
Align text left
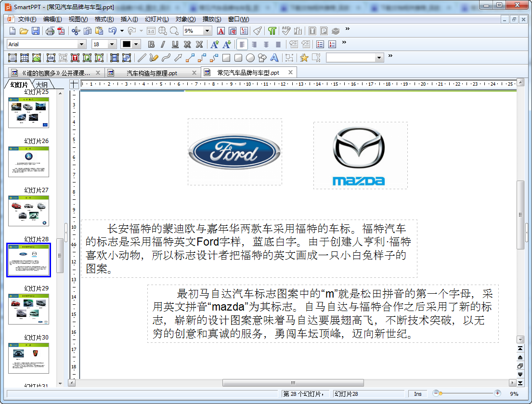242,44
